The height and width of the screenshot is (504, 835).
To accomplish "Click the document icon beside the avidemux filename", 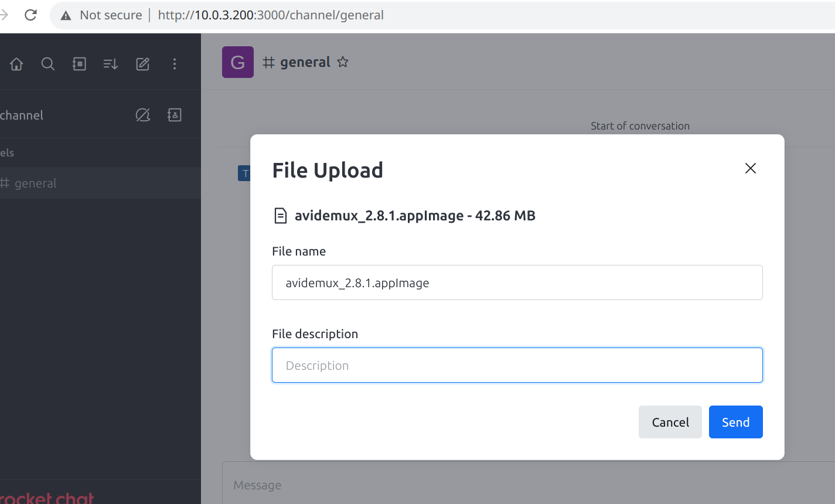I will tap(281, 216).
